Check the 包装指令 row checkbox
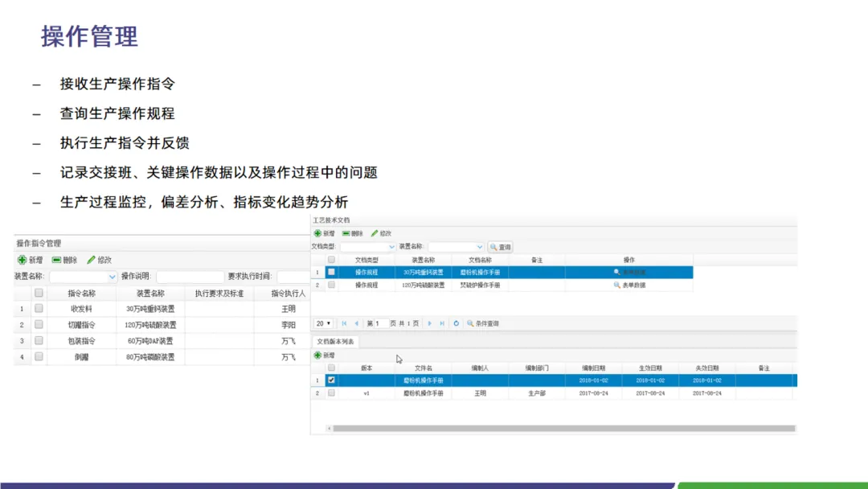The width and height of the screenshot is (868, 489). (x=39, y=340)
